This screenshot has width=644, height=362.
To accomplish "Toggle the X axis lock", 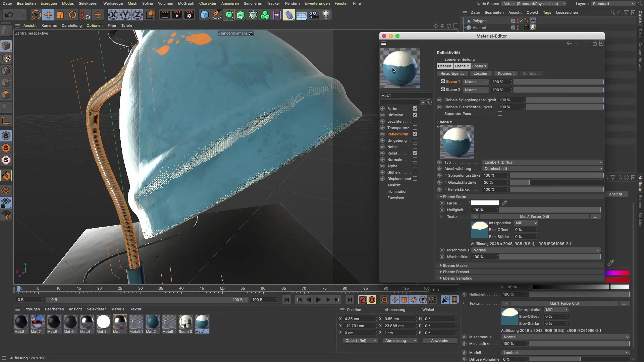I will 113,15.
